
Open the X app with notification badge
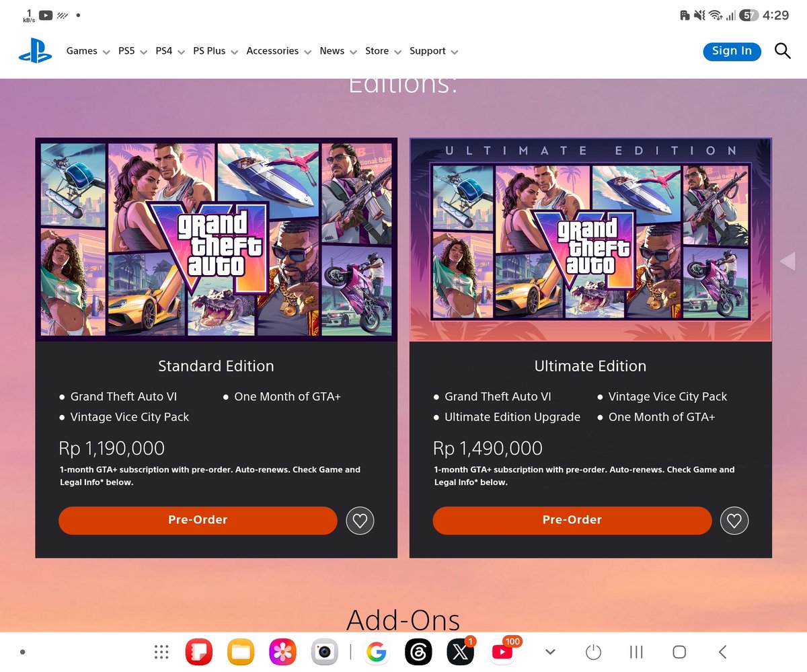[461, 652]
